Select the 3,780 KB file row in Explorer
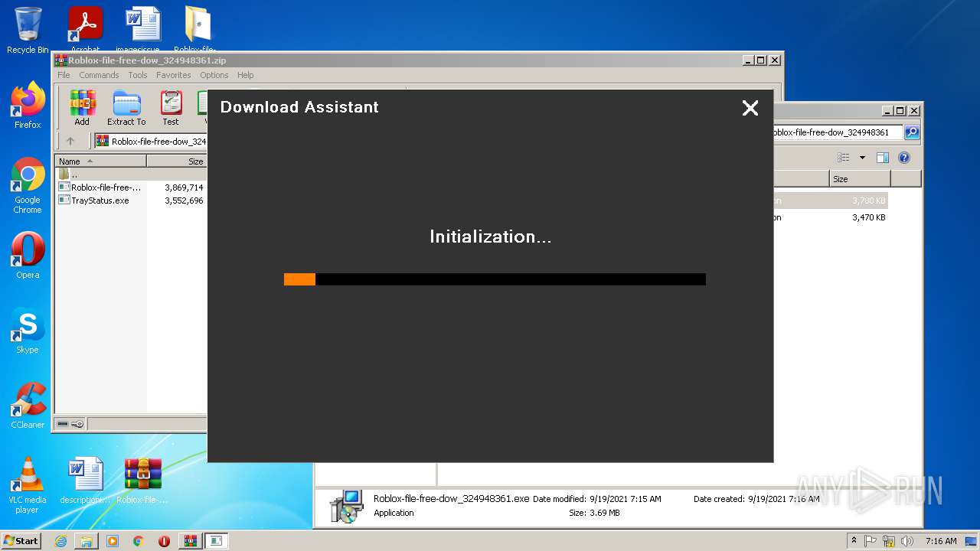This screenshot has width=980, height=551. coord(831,201)
